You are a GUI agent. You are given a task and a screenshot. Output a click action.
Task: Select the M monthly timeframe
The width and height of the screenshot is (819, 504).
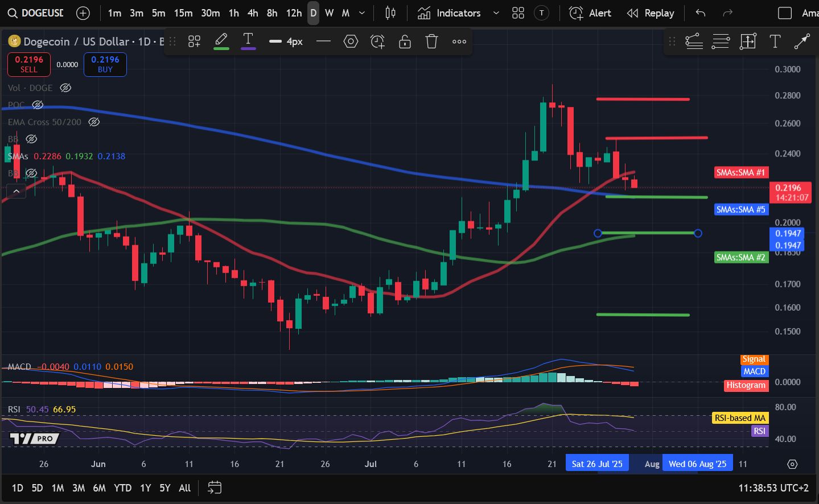(345, 13)
